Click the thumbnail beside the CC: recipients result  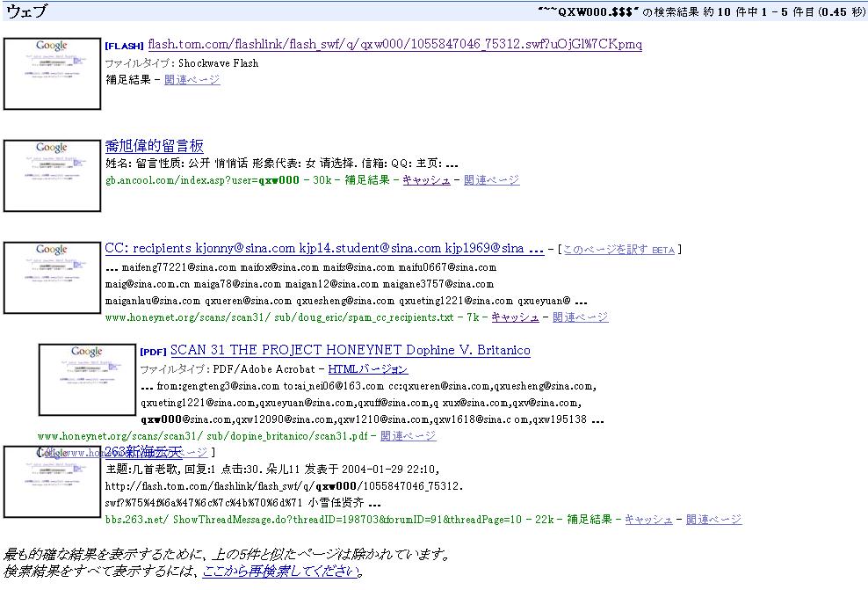52,278
